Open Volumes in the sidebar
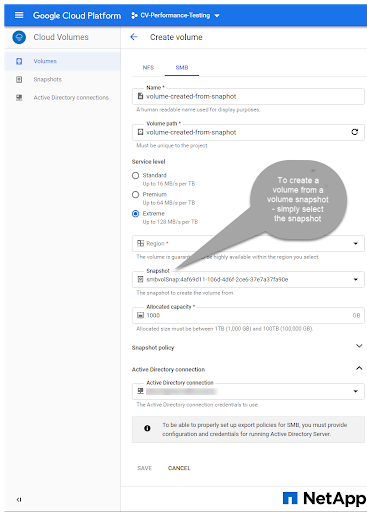Image resolution: width=367 pixels, height=512 pixels. point(45,61)
